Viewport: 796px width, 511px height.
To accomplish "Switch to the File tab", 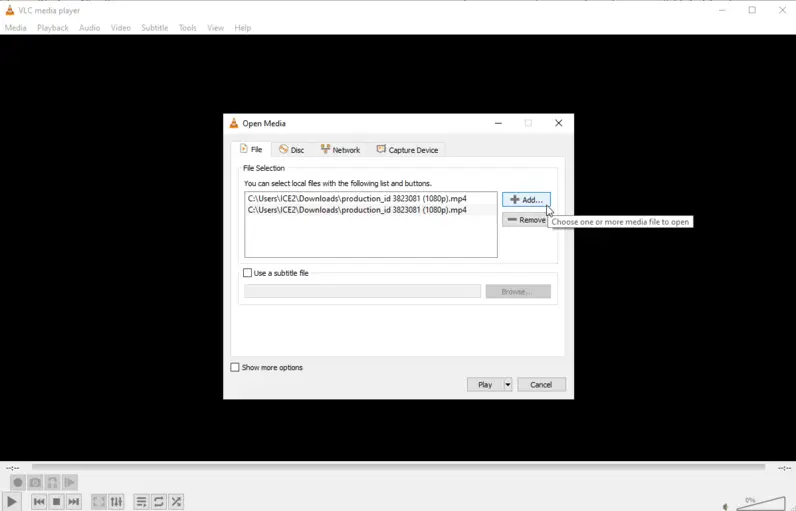I will [251, 149].
